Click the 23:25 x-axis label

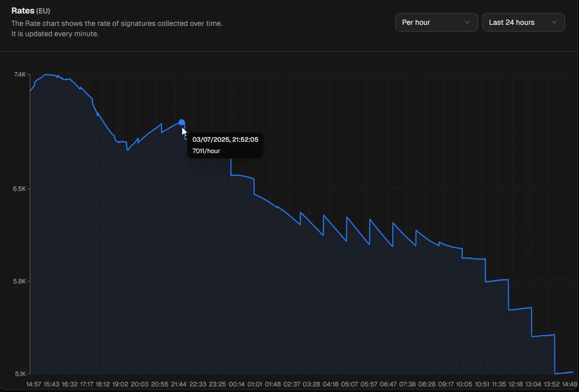pos(217,384)
